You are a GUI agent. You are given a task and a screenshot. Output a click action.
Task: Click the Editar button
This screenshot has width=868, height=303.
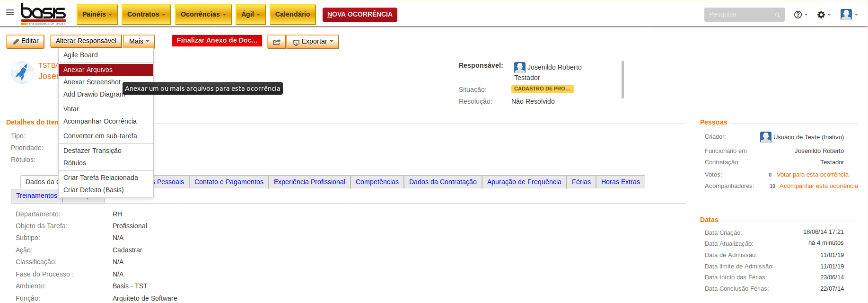[x=26, y=41]
